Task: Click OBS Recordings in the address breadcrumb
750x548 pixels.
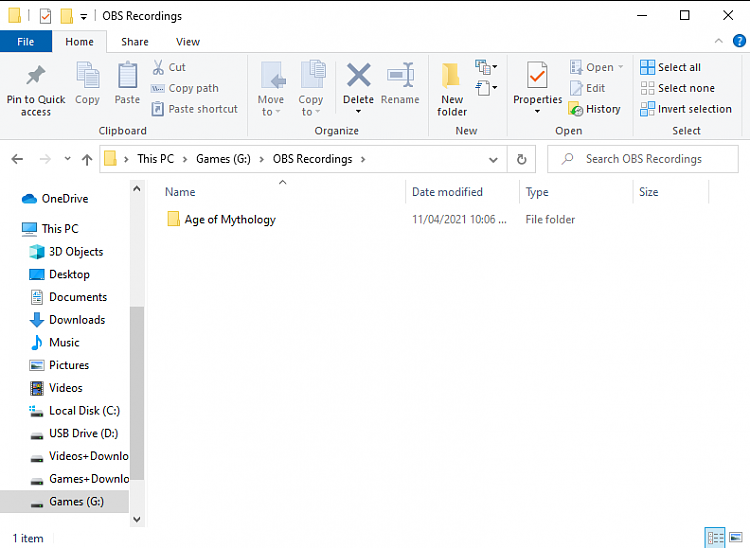Action: (312, 159)
